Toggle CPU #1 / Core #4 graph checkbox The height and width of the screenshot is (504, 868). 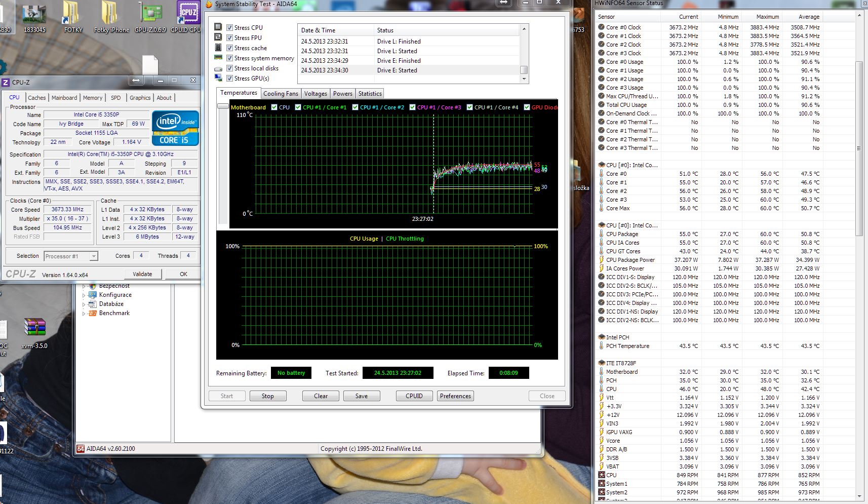coord(469,107)
